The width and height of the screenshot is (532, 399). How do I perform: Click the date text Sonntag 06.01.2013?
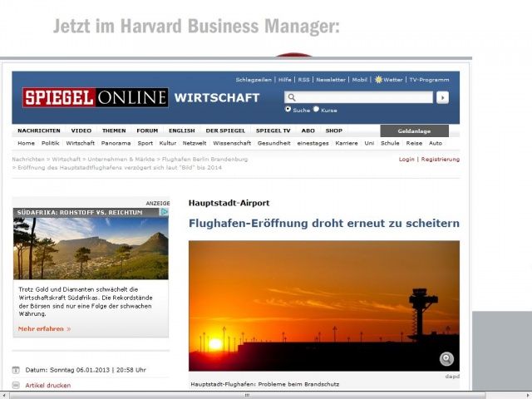[x=80, y=370]
